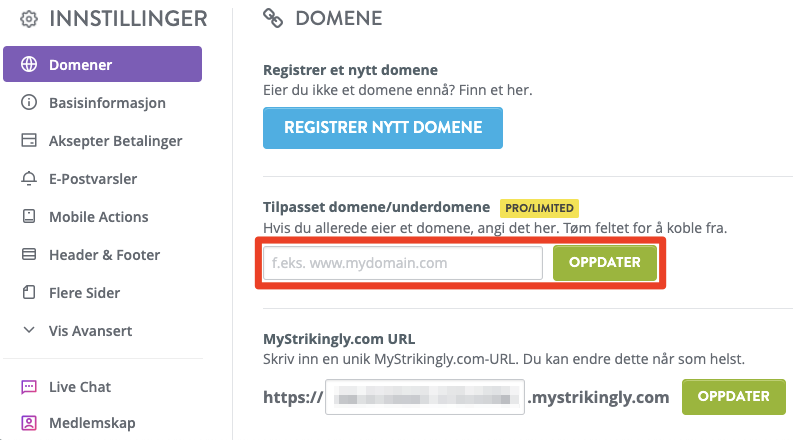Click the chain link icon beside DOMENE

coord(273,18)
